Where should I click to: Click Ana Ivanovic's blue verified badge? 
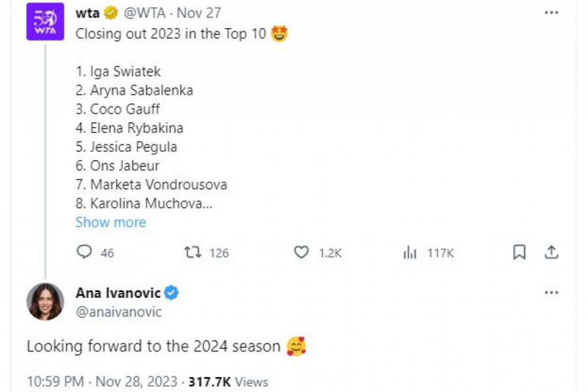(x=171, y=293)
